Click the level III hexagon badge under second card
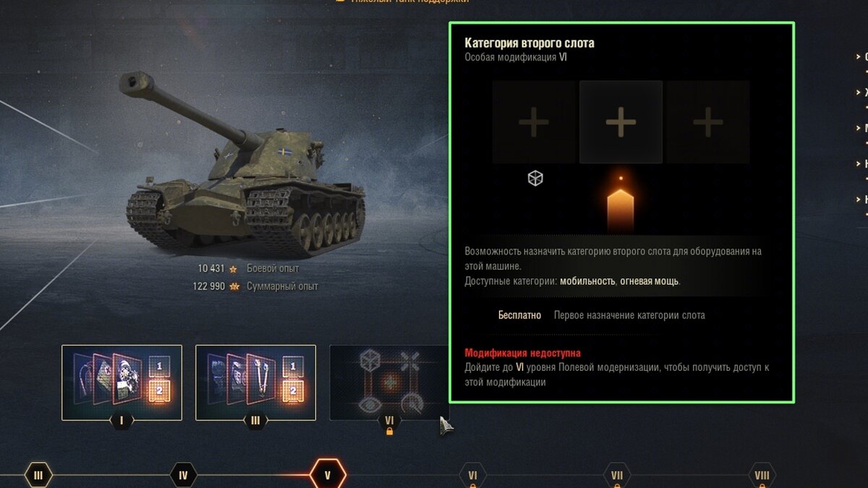The height and width of the screenshot is (488, 868). 255,421
